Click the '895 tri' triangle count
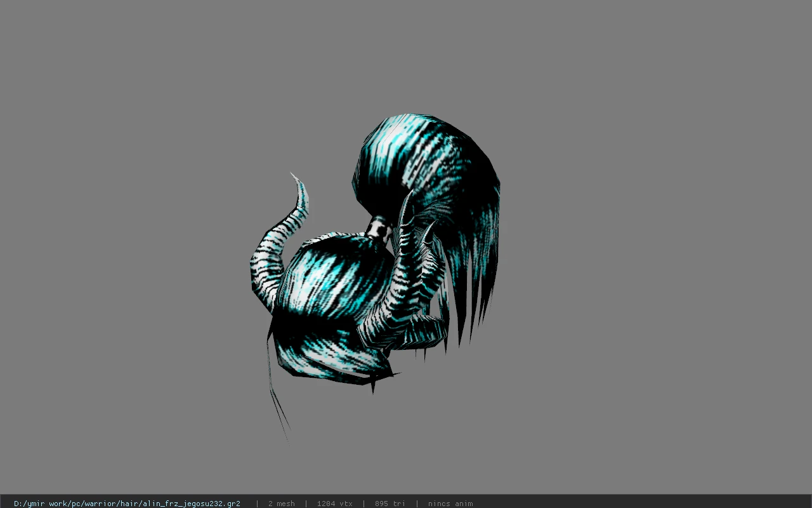 tap(390, 504)
